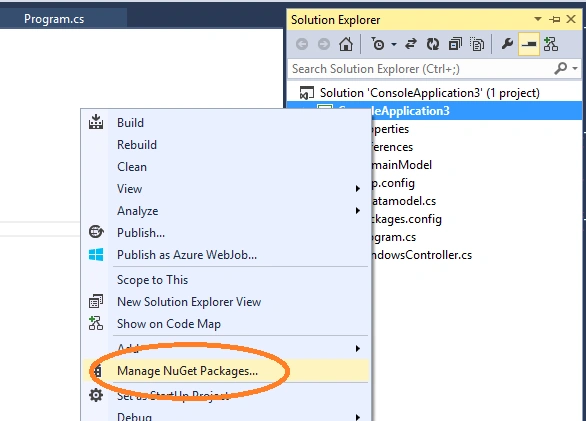The height and width of the screenshot is (421, 586).
Task: Click the Home icon in Solution Explorer
Action: (346, 44)
